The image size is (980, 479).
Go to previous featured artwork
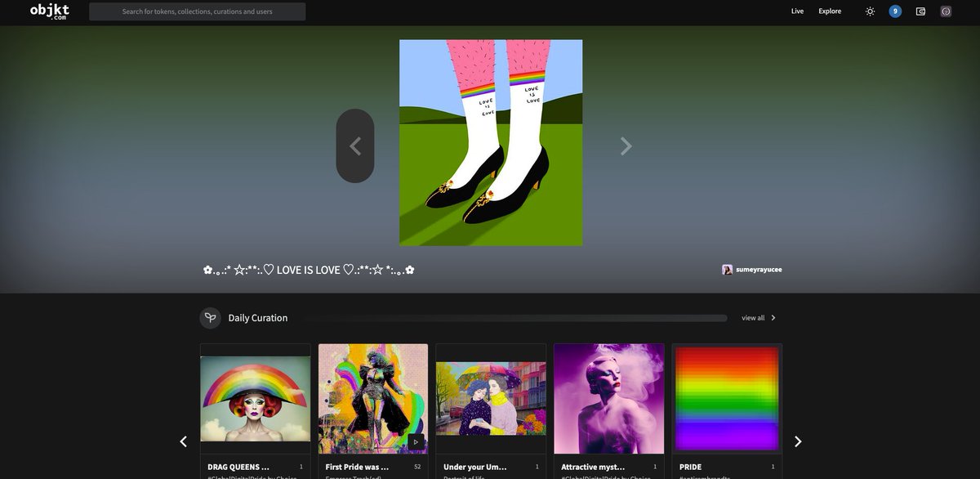355,145
